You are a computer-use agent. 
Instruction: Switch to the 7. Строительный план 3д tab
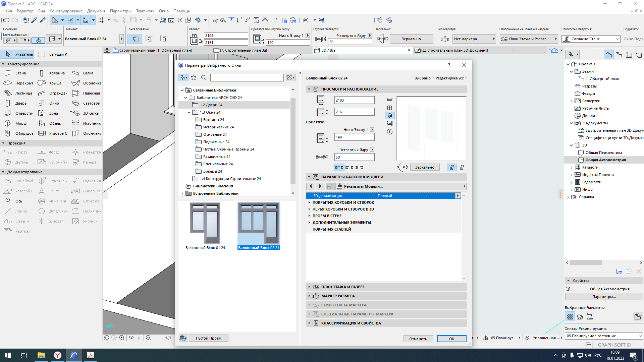[x=243, y=50]
